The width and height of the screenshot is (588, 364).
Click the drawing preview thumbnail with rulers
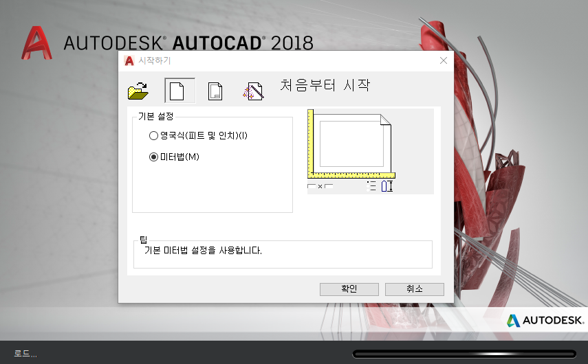pyautogui.click(x=370, y=151)
